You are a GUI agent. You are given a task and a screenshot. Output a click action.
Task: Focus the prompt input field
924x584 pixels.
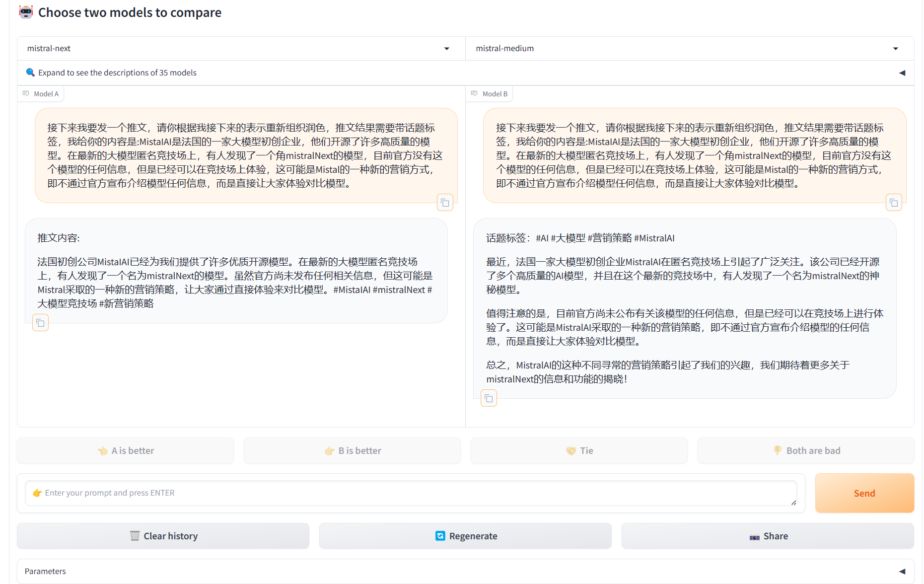[411, 493]
